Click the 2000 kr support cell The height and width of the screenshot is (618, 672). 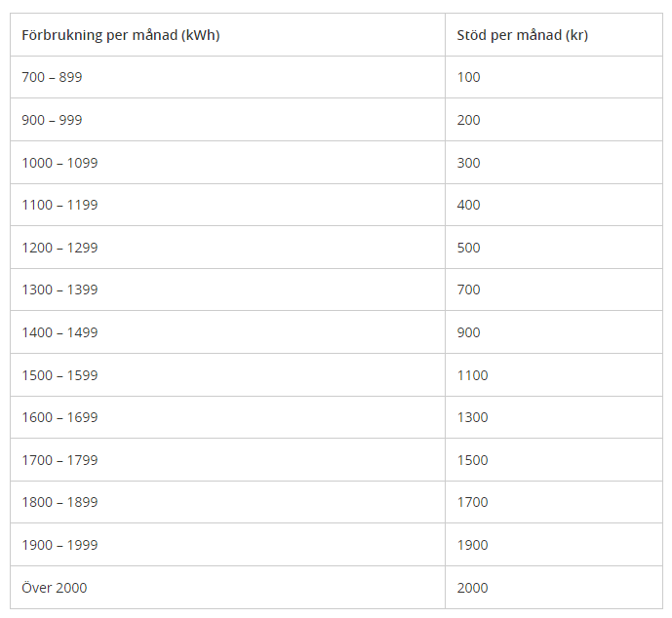tap(473, 588)
